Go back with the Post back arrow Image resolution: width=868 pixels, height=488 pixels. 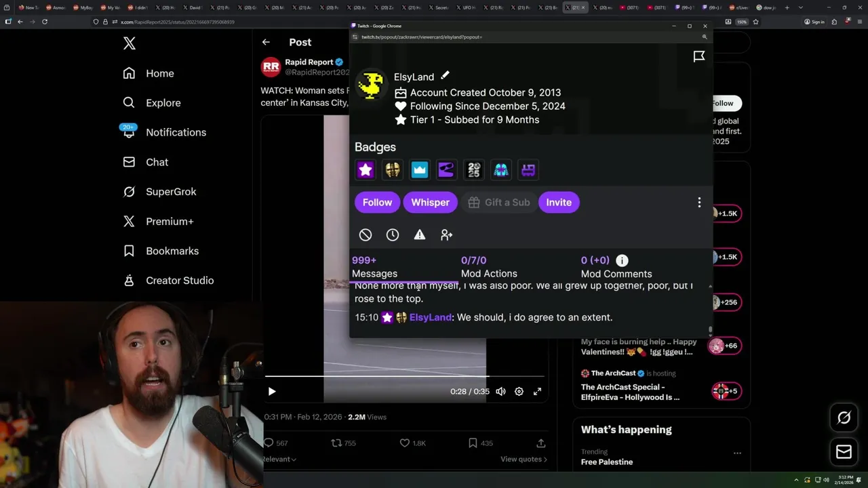pos(266,42)
